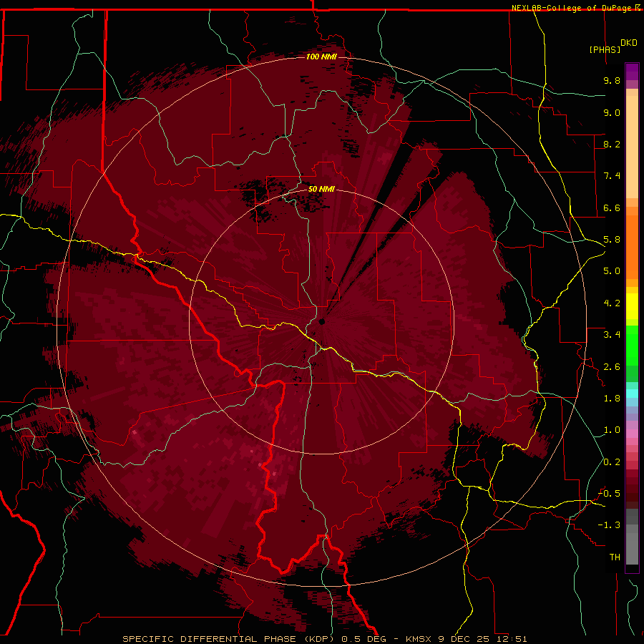The image size is (644, 644).
Task: Click the 8.2 value on color scale
Action: click(x=612, y=144)
